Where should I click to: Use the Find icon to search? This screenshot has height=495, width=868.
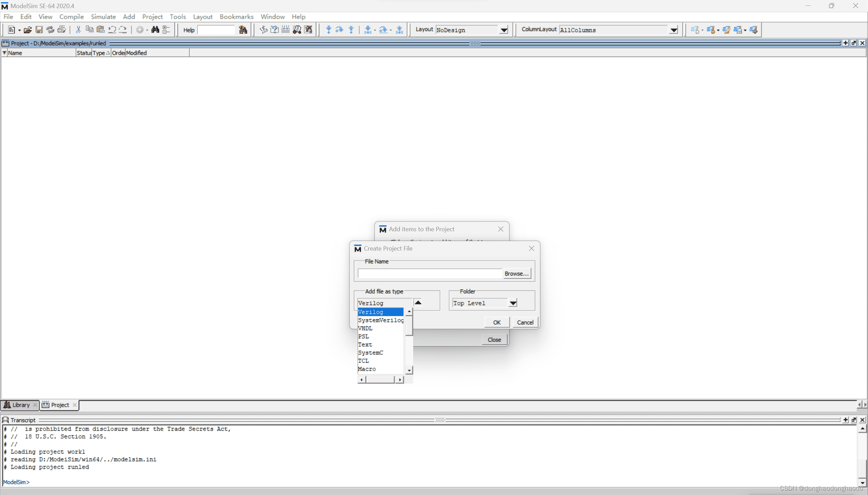pos(155,30)
